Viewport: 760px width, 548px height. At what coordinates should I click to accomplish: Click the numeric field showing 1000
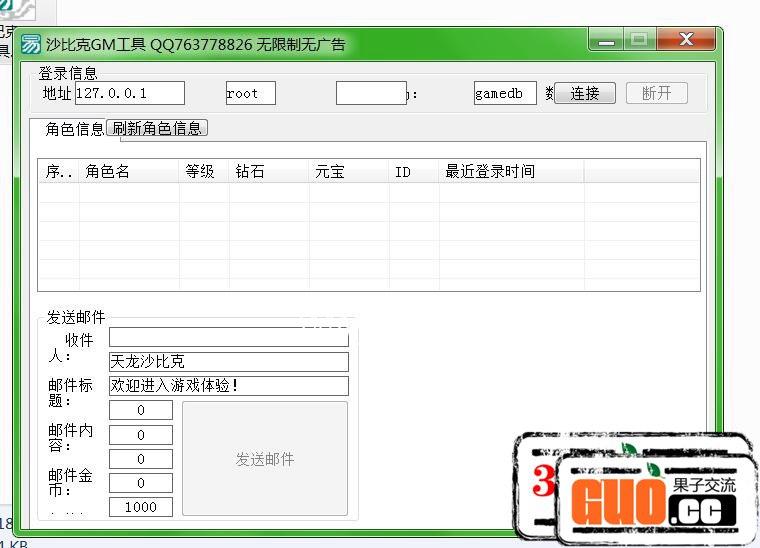click(x=141, y=507)
